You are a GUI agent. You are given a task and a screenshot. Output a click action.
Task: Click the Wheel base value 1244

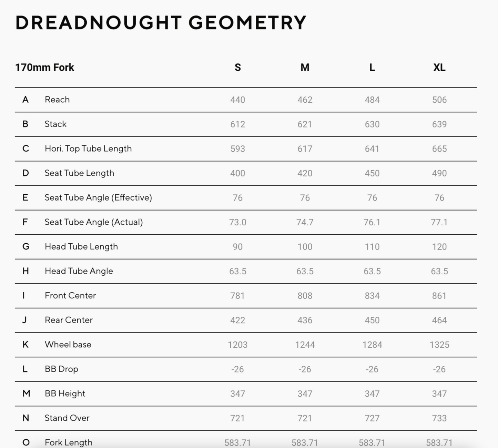(305, 345)
